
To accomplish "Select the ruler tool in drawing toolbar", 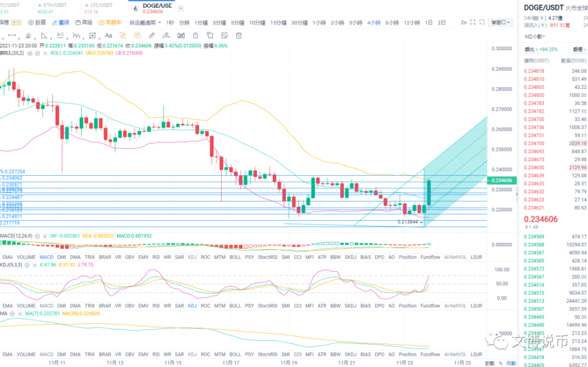I will (x=152, y=36).
